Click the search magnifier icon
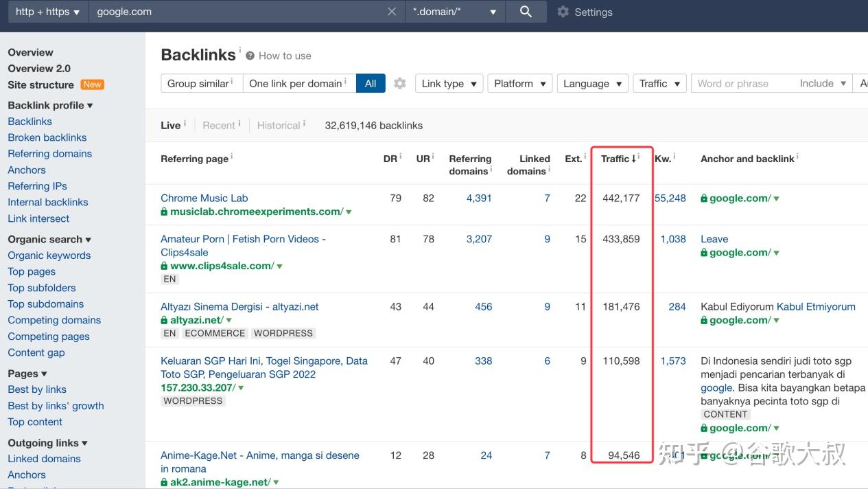The width and height of the screenshot is (868, 489). pyautogui.click(x=526, y=12)
